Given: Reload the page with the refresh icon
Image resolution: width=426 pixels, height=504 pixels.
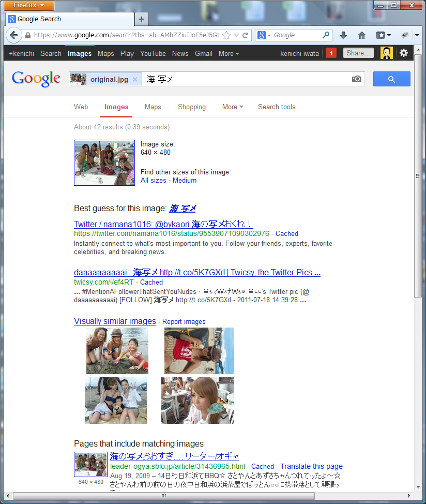Looking at the screenshot, I should click(245, 35).
